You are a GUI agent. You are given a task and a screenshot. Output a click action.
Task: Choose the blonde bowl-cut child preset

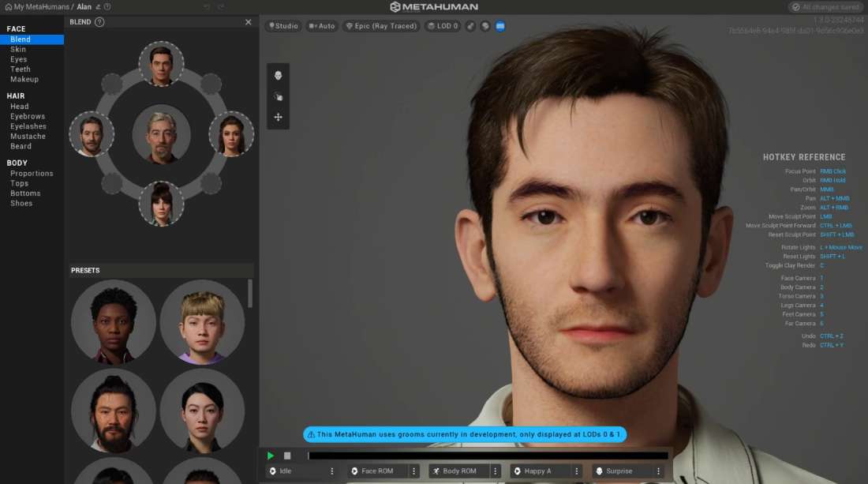(x=202, y=321)
